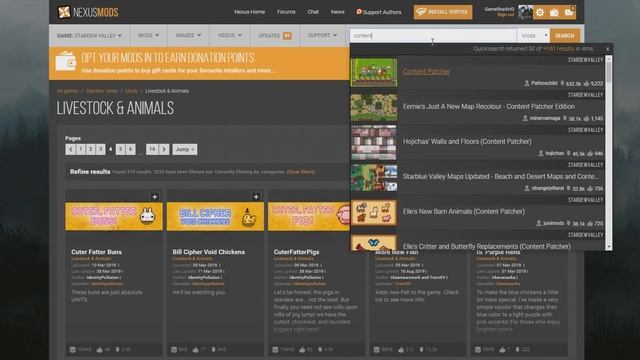
Task: Click endorsement icon on Cuter Fatter Buns card
Action: point(100,350)
